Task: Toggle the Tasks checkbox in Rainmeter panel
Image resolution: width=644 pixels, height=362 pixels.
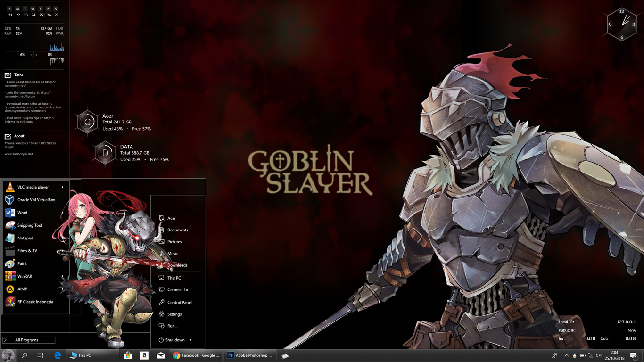Action: pyautogui.click(x=8, y=75)
